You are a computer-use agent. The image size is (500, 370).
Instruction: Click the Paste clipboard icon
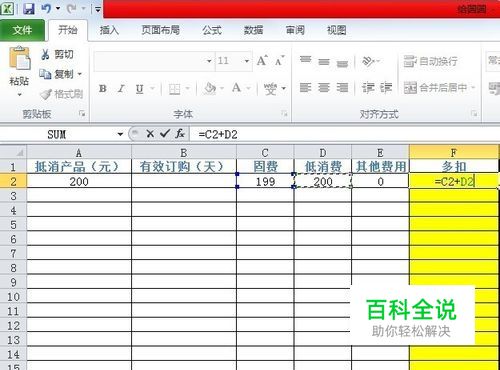19,58
